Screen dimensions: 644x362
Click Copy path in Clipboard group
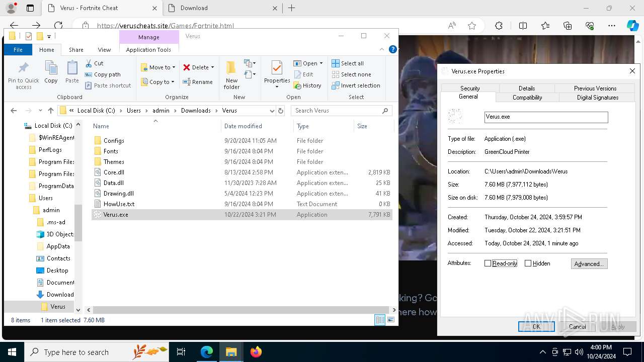coord(103,74)
